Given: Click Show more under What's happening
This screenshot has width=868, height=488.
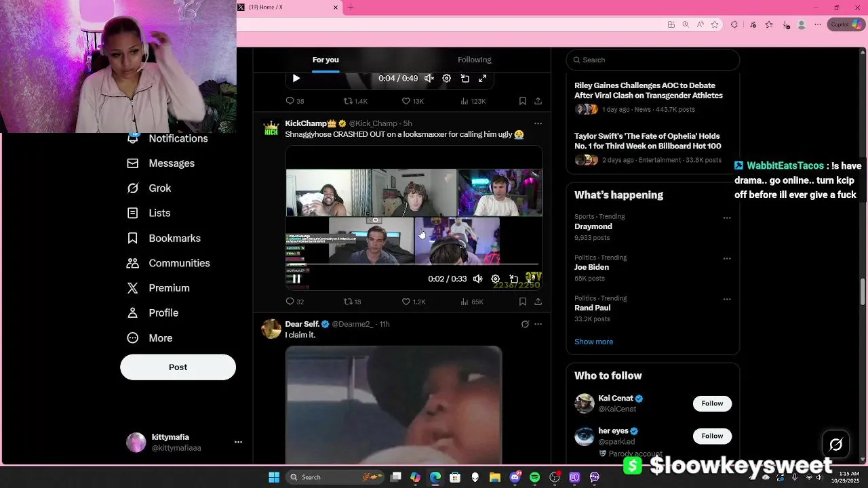Looking at the screenshot, I should 593,342.
